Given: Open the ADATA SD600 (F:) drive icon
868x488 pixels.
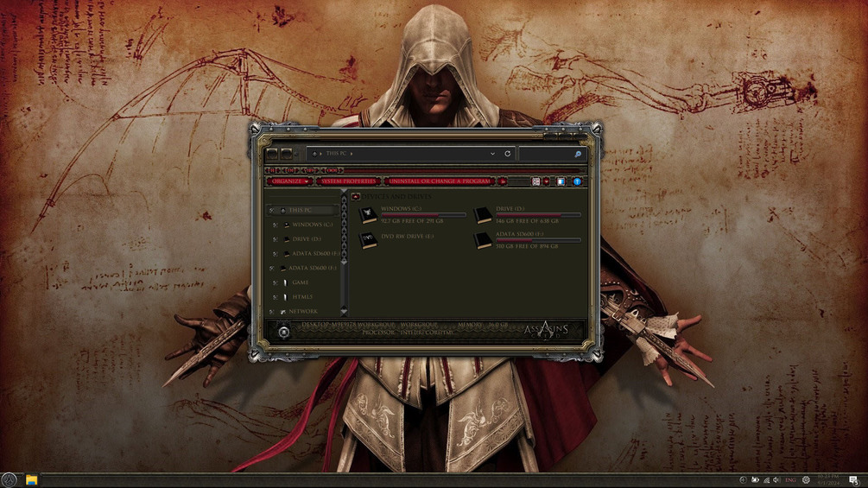Looking at the screenshot, I should [x=483, y=240].
